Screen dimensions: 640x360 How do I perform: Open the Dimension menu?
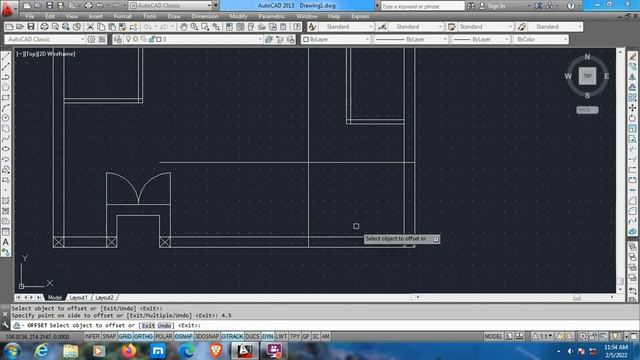[204, 16]
